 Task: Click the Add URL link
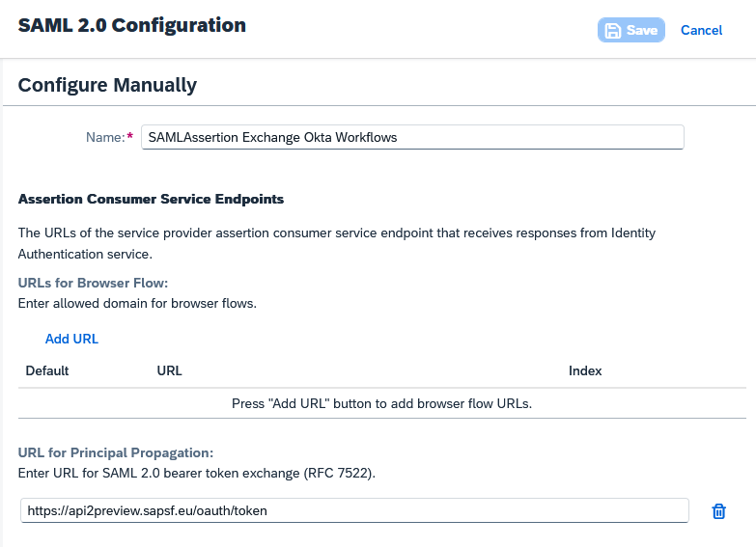71,339
